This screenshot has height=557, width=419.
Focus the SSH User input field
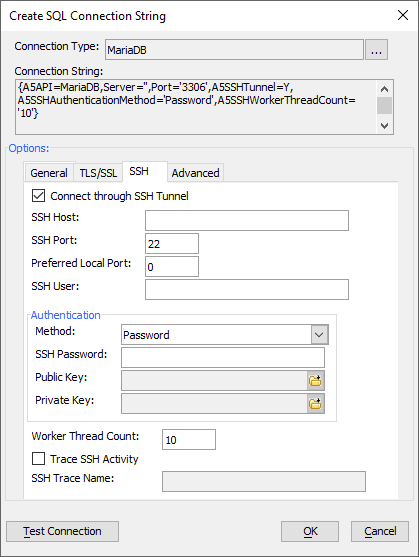(x=247, y=290)
